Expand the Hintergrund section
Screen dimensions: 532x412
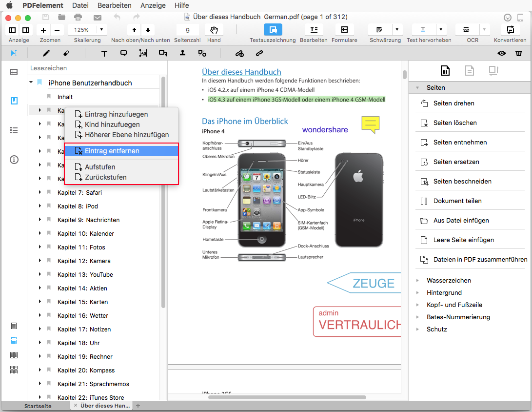pos(418,293)
